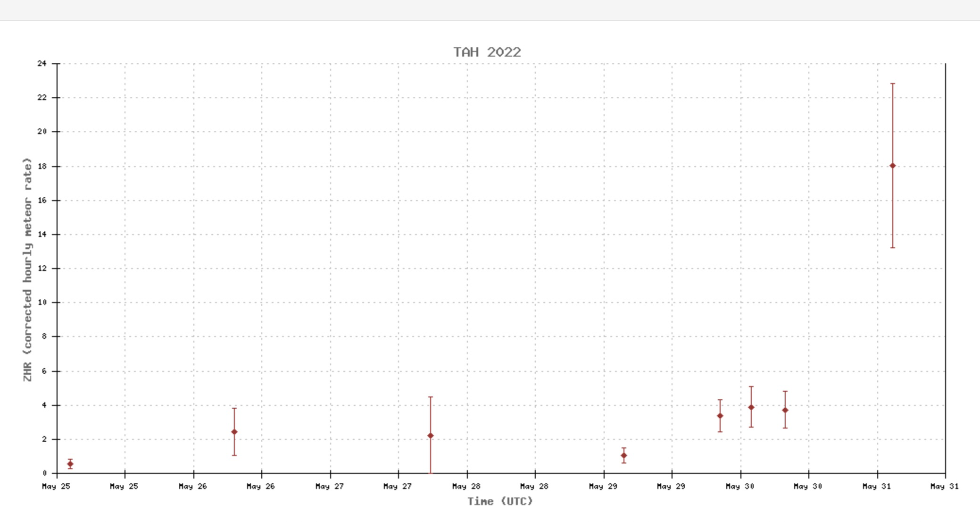Click the grey bar above the chart
Screen dimensions: 980x522
point(490,9)
